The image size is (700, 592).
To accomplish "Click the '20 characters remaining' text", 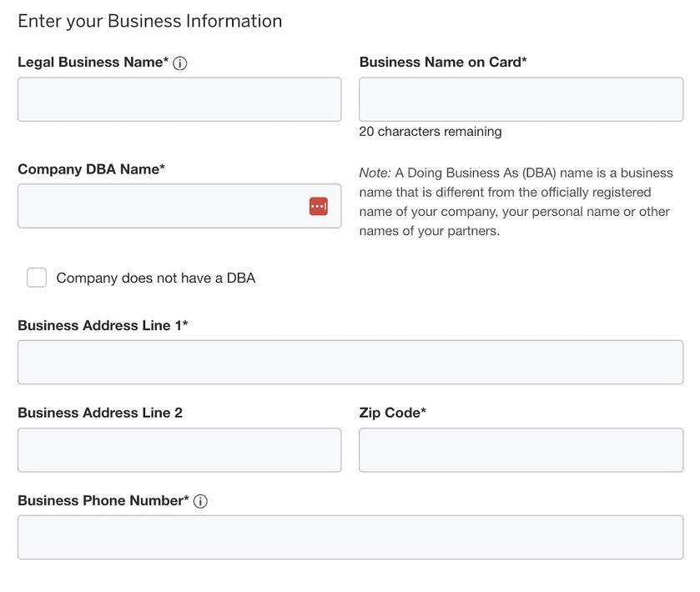I will coord(431,132).
